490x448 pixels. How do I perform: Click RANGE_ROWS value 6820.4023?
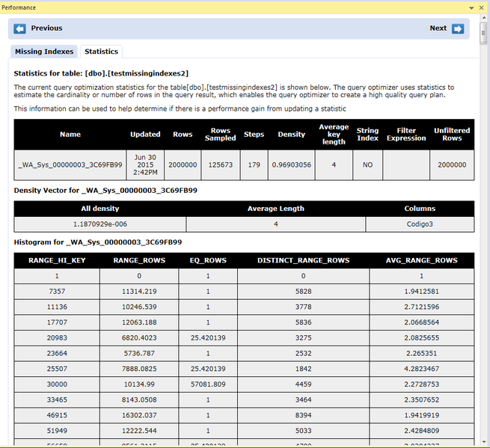pyautogui.click(x=139, y=338)
